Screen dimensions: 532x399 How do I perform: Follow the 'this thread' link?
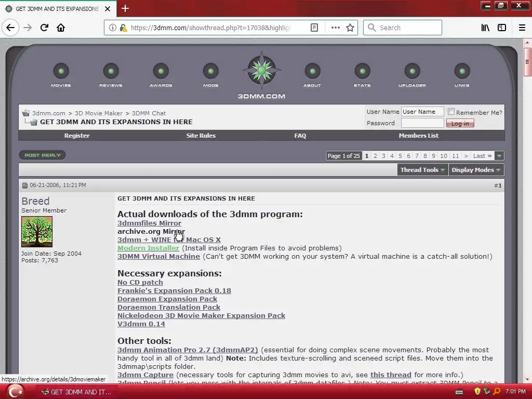[391, 375]
